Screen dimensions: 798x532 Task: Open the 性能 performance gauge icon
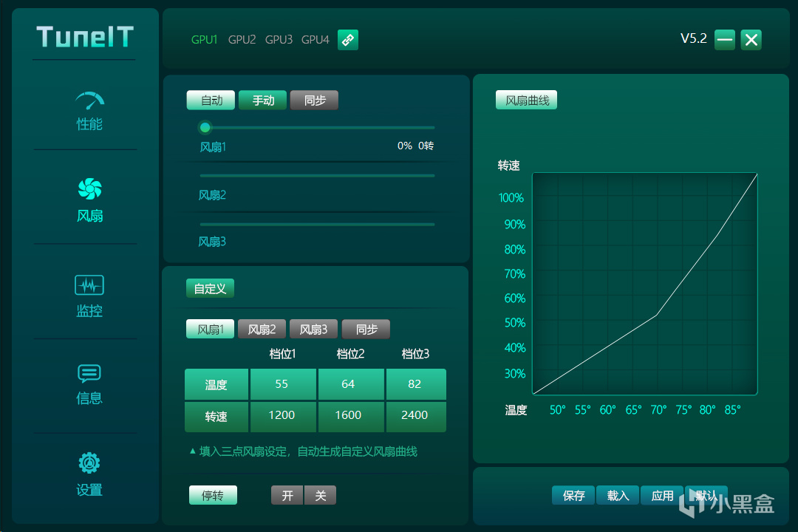(x=89, y=100)
